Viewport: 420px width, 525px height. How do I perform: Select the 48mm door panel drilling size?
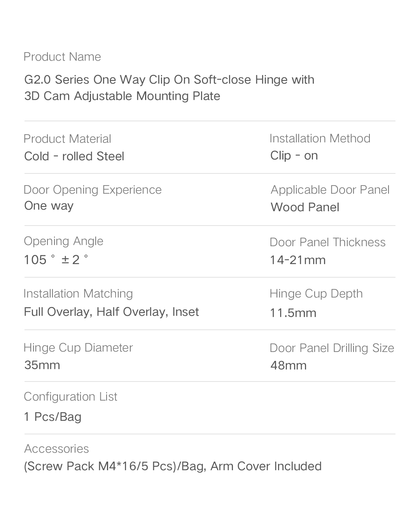(289, 366)
